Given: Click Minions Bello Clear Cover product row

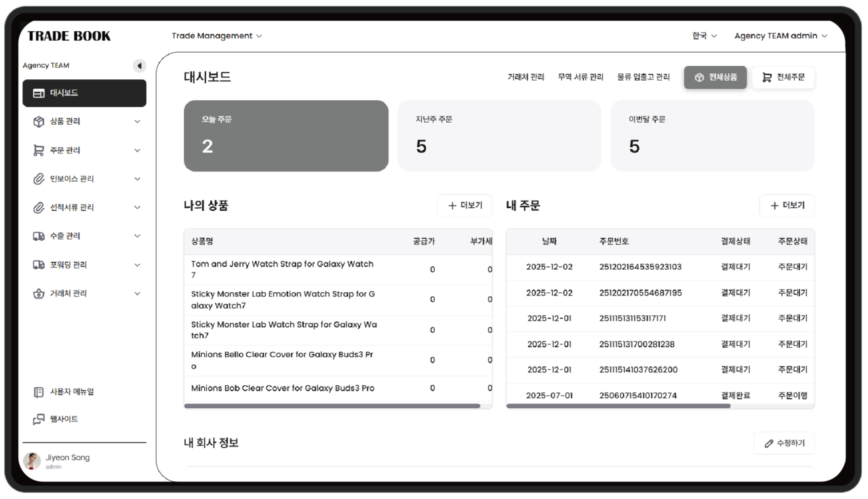Looking at the screenshot, I should pos(338,360).
